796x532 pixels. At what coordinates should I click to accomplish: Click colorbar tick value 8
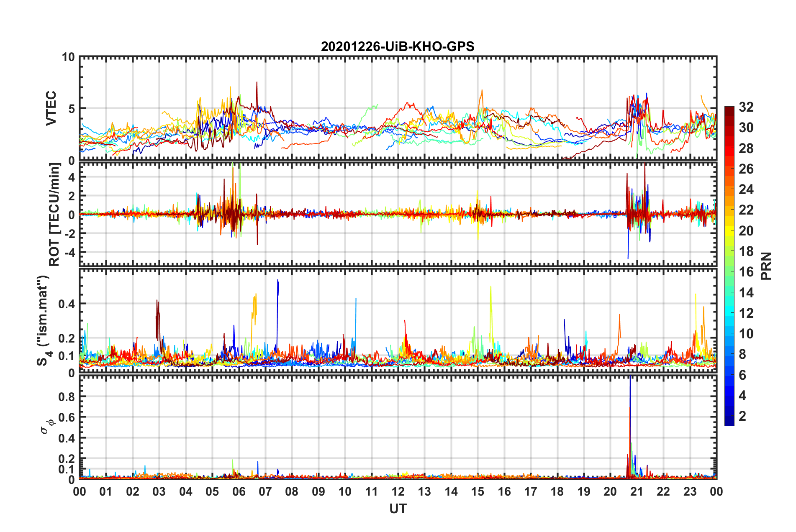tap(742, 354)
